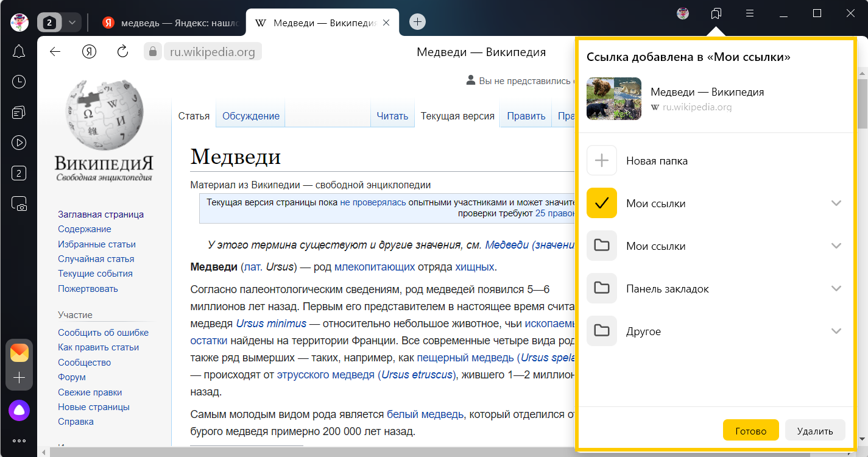
Task: Open Случайная статья link
Action: pos(96,259)
